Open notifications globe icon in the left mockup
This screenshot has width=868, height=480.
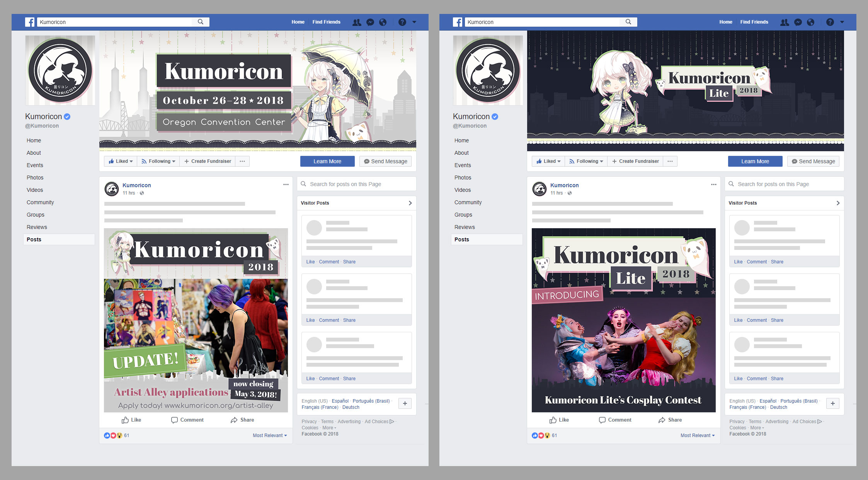click(x=383, y=22)
